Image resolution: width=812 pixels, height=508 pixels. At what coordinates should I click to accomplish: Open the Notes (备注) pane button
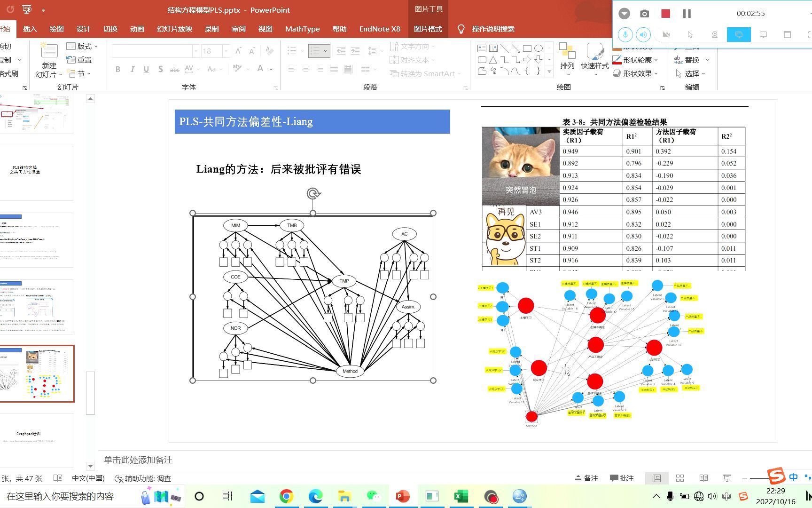586,478
